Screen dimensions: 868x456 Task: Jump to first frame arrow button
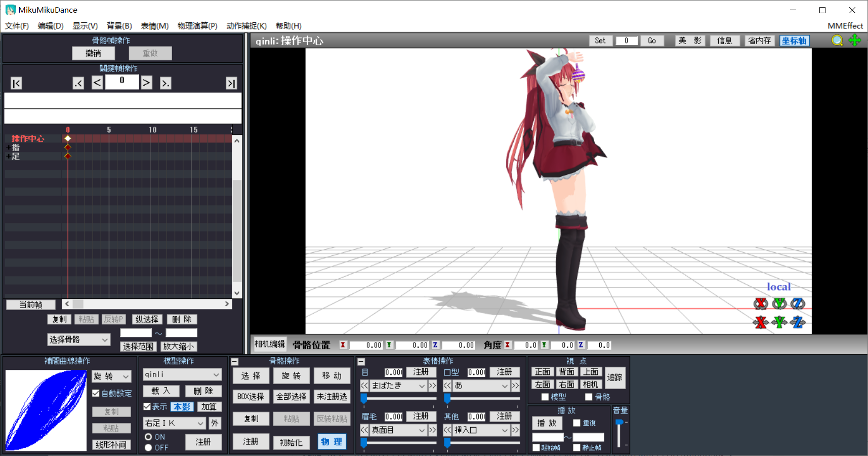coord(16,83)
